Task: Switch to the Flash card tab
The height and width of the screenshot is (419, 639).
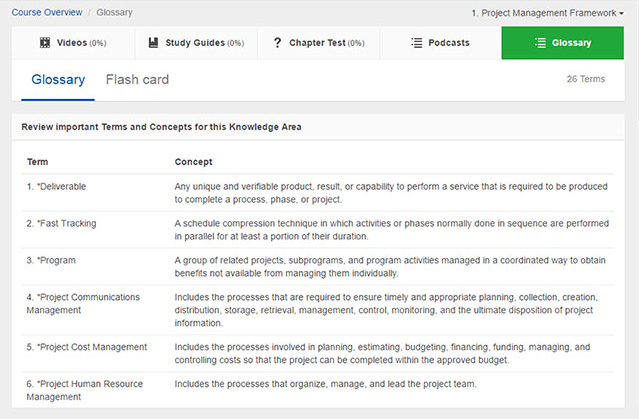Action: (x=137, y=79)
